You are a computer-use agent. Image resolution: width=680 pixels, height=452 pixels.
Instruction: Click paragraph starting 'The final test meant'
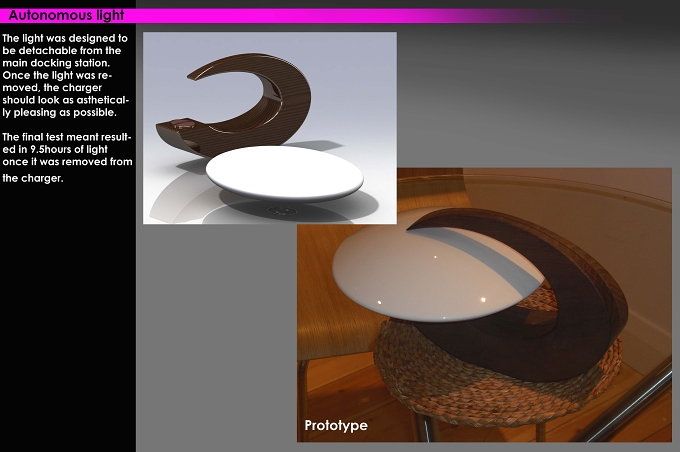(x=67, y=157)
